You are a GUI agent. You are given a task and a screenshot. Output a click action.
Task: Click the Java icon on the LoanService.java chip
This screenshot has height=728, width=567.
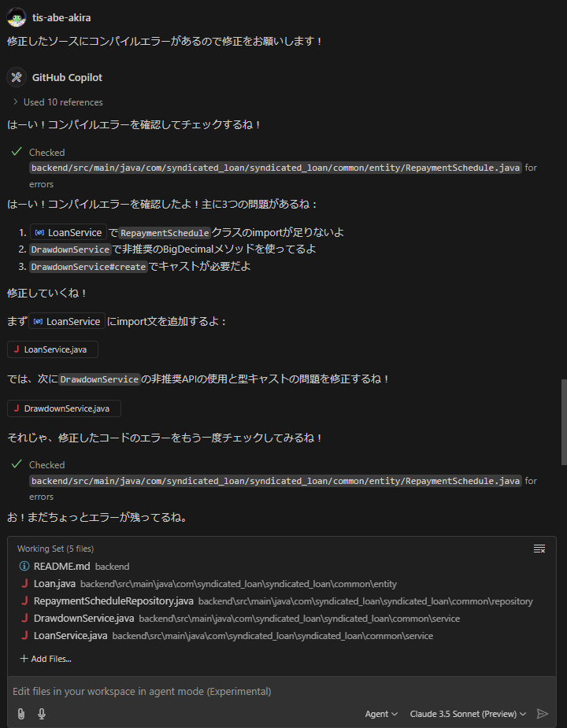(x=17, y=349)
